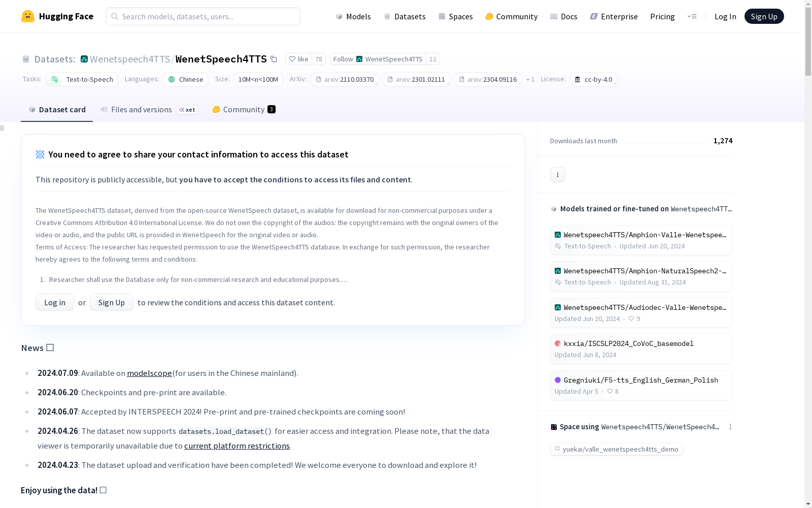The image size is (812, 508).
Task: Switch to Files and versions tab
Action: click(x=149, y=110)
